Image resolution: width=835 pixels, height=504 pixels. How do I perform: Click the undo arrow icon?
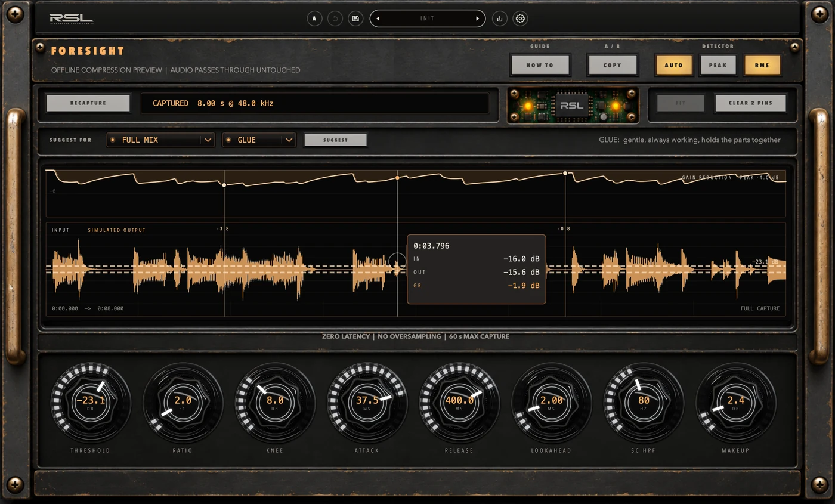point(335,18)
